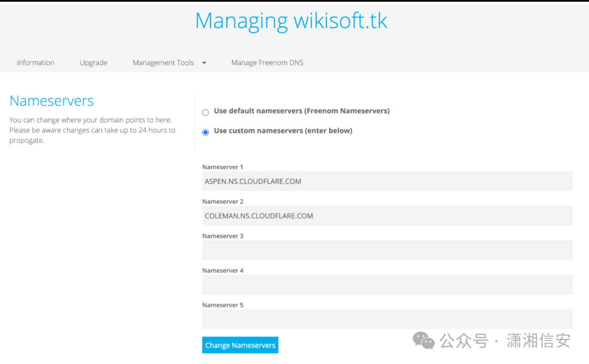The width and height of the screenshot is (589, 364).
Task: Click the Nameserver 5 label
Action: click(x=223, y=305)
